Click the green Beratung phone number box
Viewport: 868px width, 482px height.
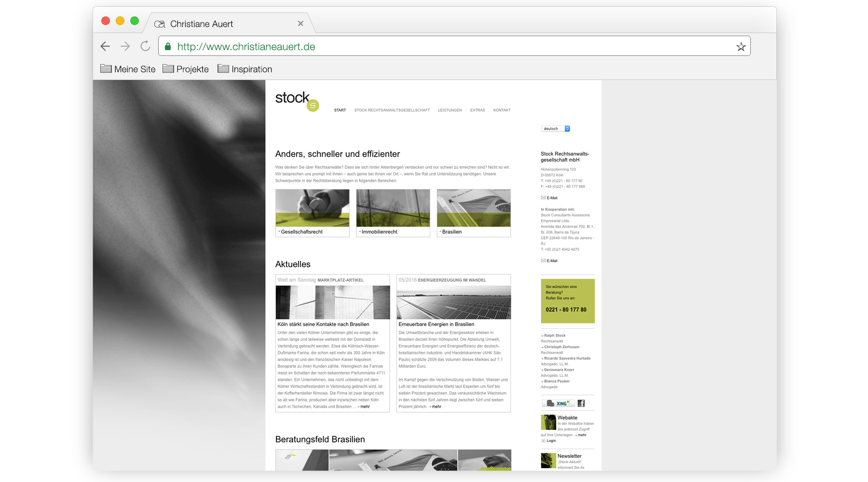coord(568,301)
